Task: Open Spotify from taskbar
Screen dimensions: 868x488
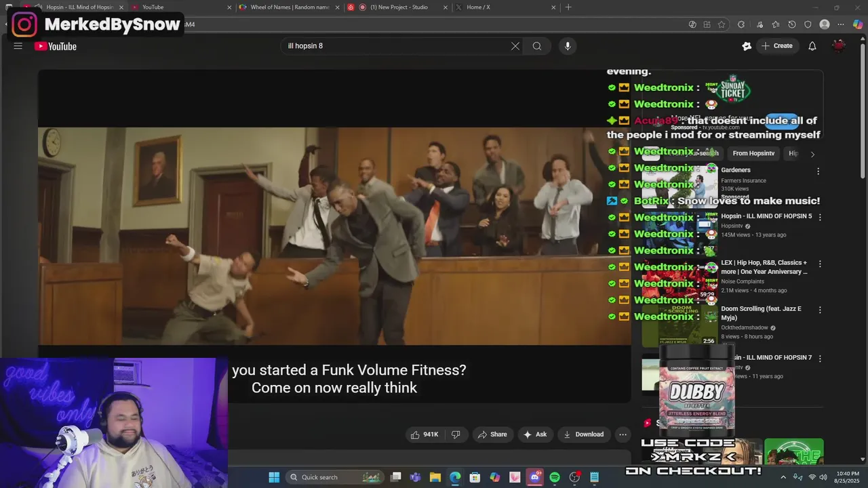Action: coord(555,477)
